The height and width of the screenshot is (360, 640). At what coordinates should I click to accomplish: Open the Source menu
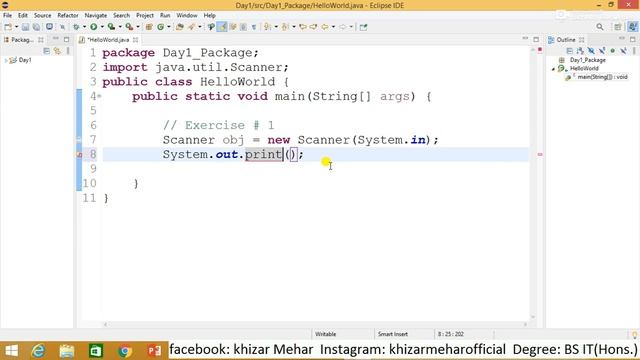[42, 16]
